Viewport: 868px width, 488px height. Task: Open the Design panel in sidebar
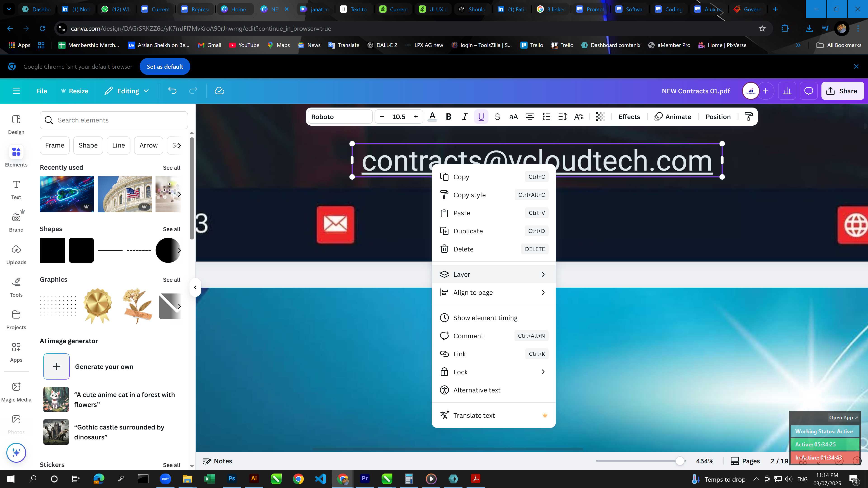pos(16,125)
